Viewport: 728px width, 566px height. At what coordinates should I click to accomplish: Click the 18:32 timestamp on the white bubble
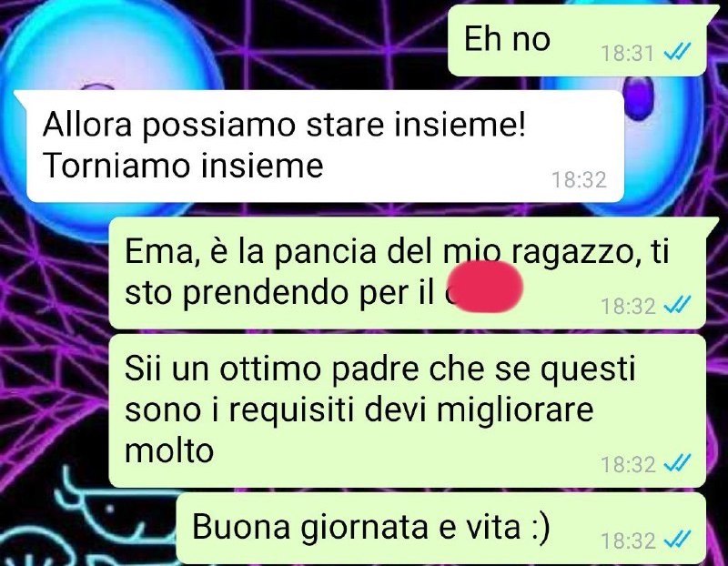click(x=579, y=179)
